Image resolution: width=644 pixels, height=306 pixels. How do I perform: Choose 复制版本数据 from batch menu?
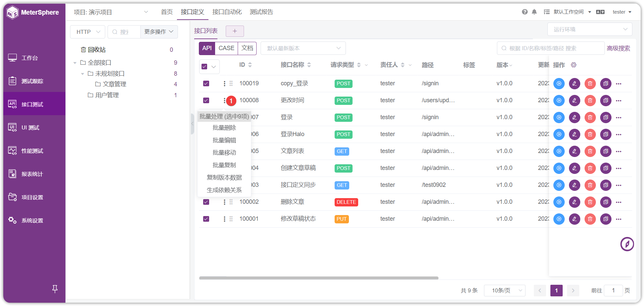224,178
